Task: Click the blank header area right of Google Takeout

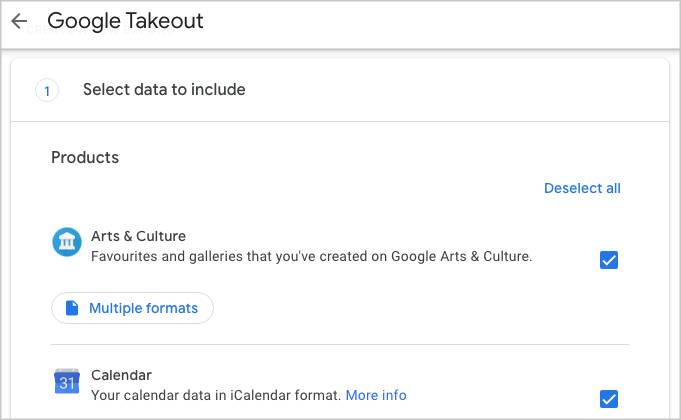Action: coord(450,21)
